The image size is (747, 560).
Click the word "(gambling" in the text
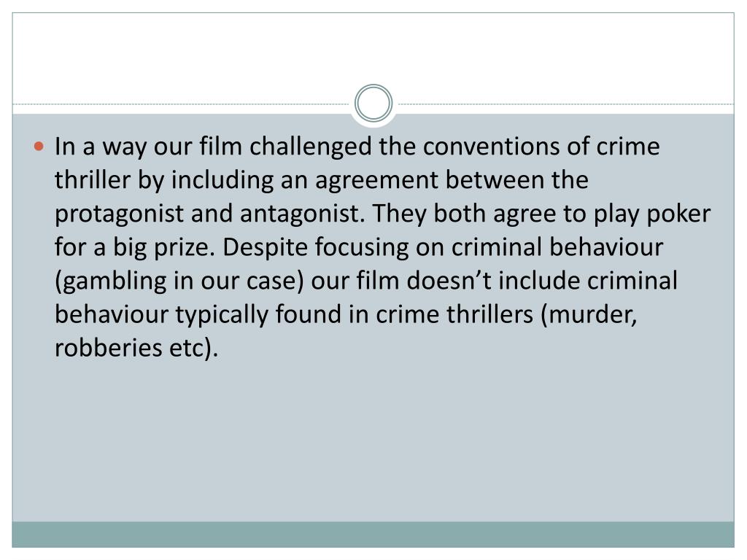[x=111, y=281]
